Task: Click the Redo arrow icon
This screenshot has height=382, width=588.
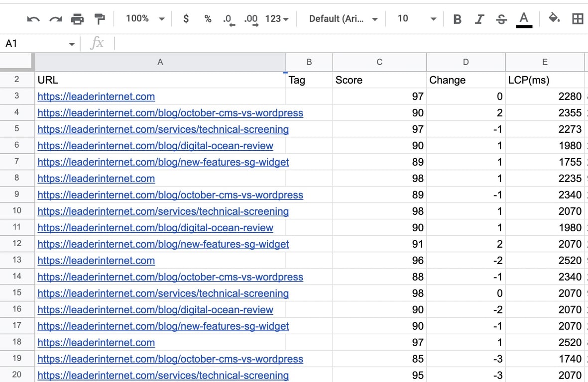Action: pos(55,19)
